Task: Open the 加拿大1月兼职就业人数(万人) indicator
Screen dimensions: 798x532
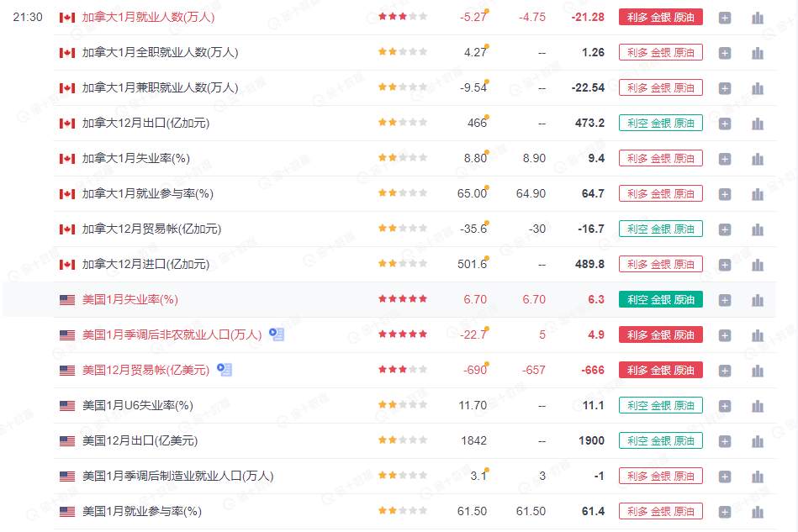Action: 160,87
